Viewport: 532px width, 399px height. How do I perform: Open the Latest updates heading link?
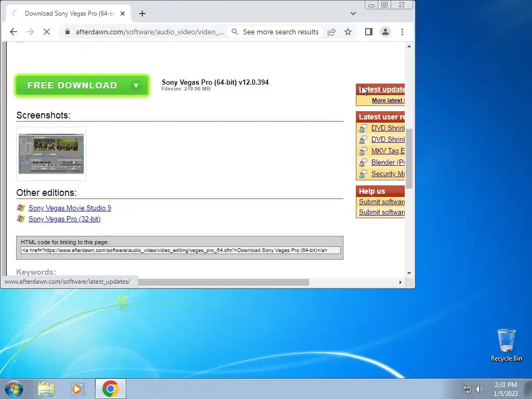coord(382,89)
